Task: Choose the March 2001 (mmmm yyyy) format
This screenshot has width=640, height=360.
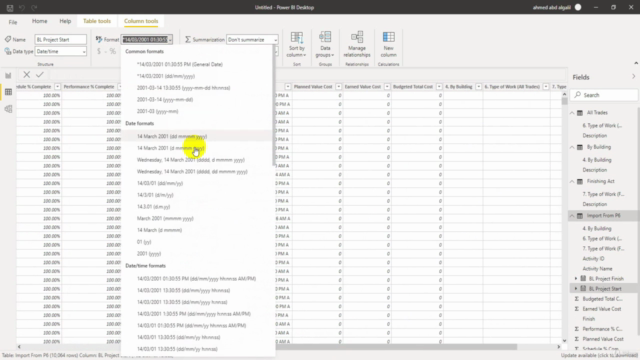Action: (198, 218)
